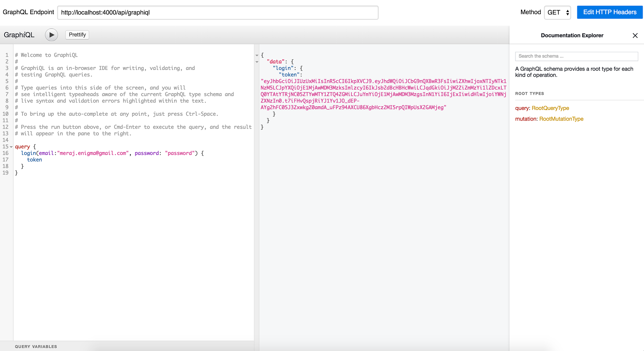Click the ROOT TYPES heading
The width and height of the screenshot is (644, 351).
click(x=529, y=93)
